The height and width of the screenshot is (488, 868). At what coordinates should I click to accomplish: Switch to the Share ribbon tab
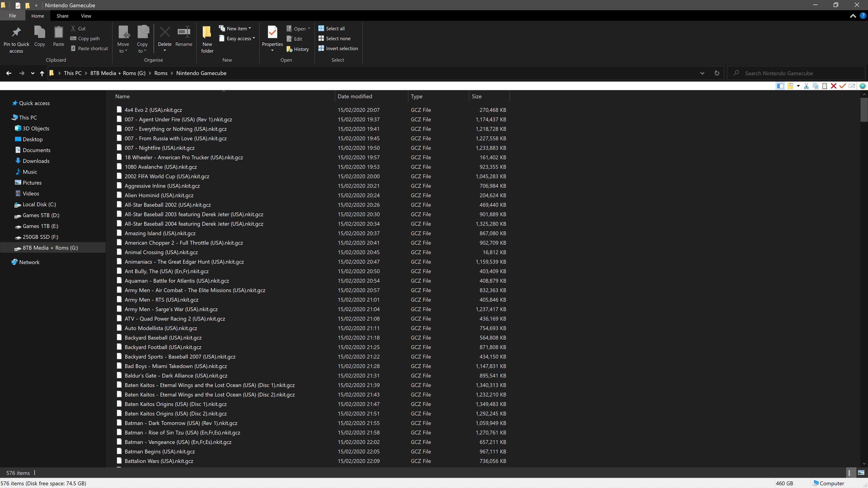(62, 16)
